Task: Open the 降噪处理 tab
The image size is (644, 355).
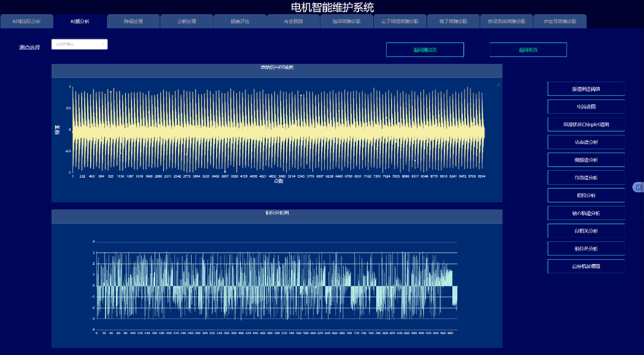Action: pos(133,22)
